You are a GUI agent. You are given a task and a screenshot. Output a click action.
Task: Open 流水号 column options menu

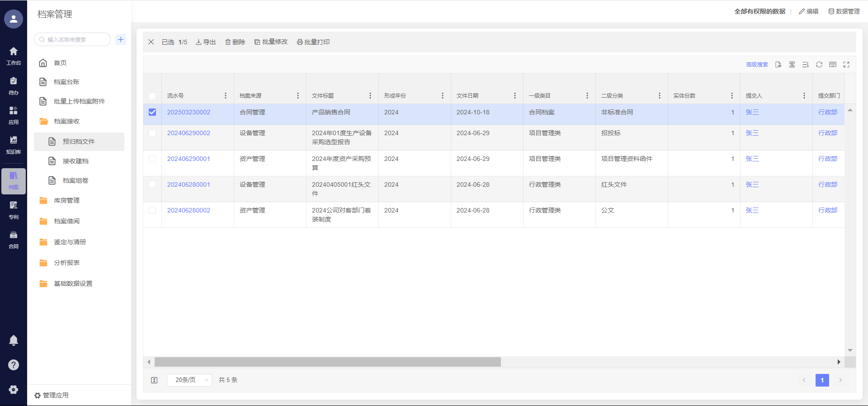click(226, 96)
